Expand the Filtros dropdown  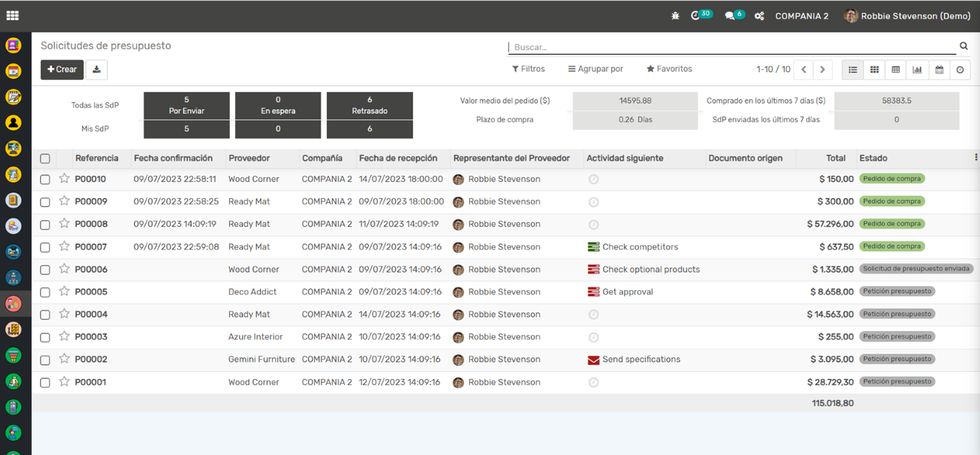528,69
